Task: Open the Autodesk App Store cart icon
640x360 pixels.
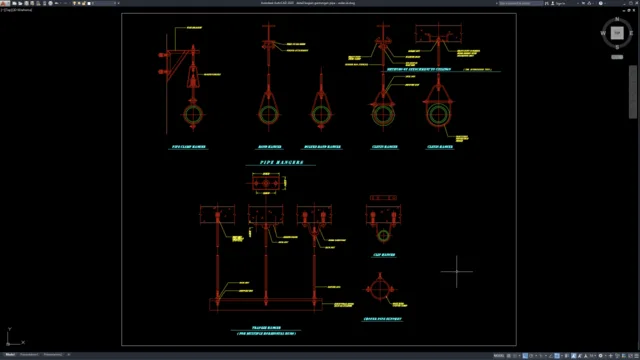Action: (x=583, y=3)
